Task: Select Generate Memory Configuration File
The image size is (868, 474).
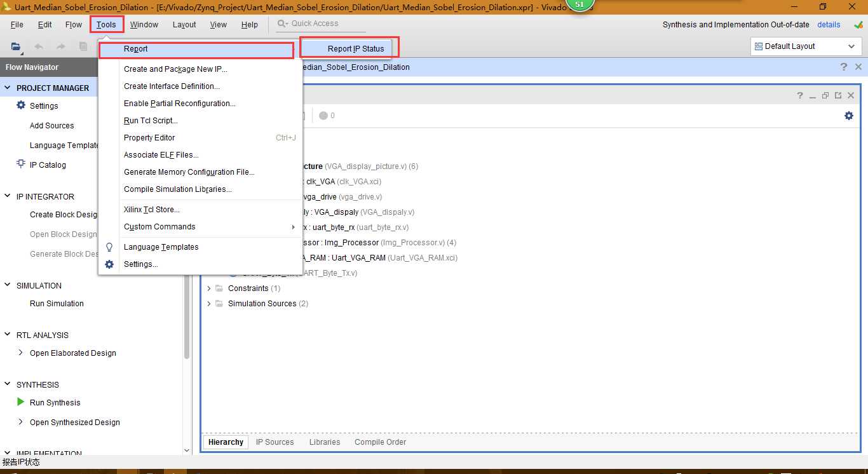Action: coord(200,172)
